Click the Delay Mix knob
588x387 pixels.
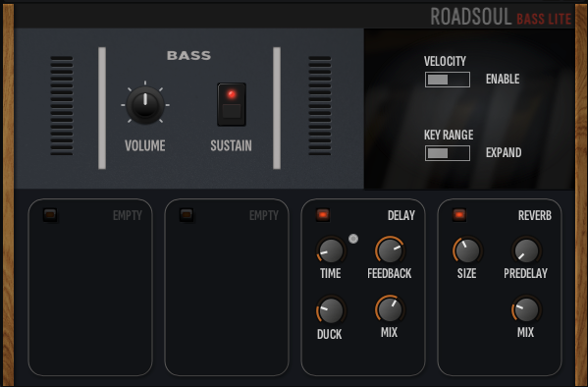coord(390,309)
